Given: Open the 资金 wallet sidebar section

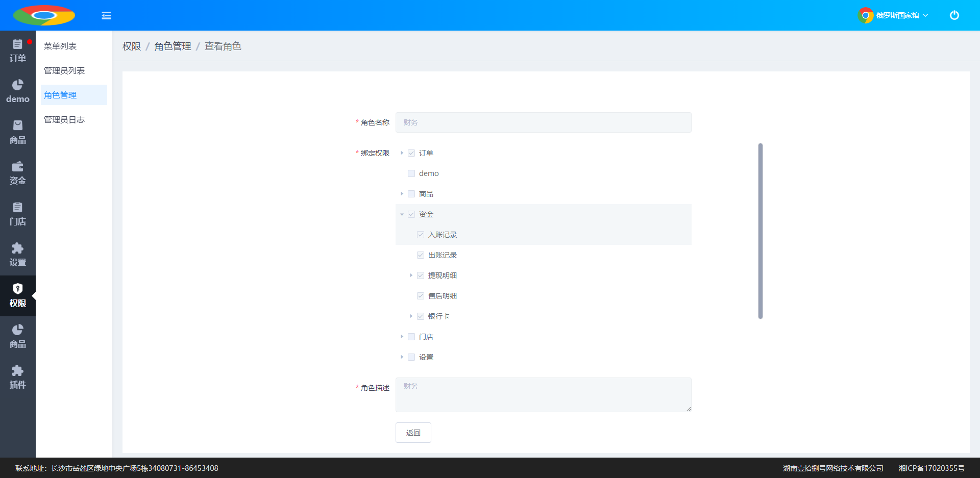Looking at the screenshot, I should pyautogui.click(x=18, y=173).
